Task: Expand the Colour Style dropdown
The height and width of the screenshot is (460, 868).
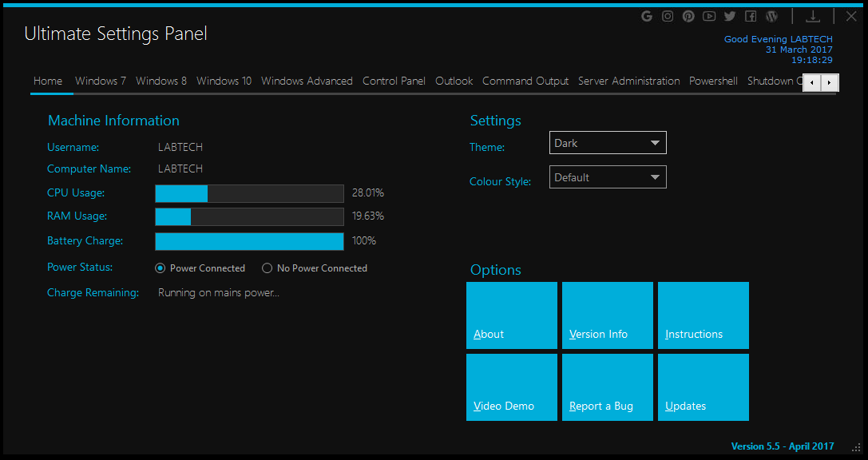Action: pos(608,177)
